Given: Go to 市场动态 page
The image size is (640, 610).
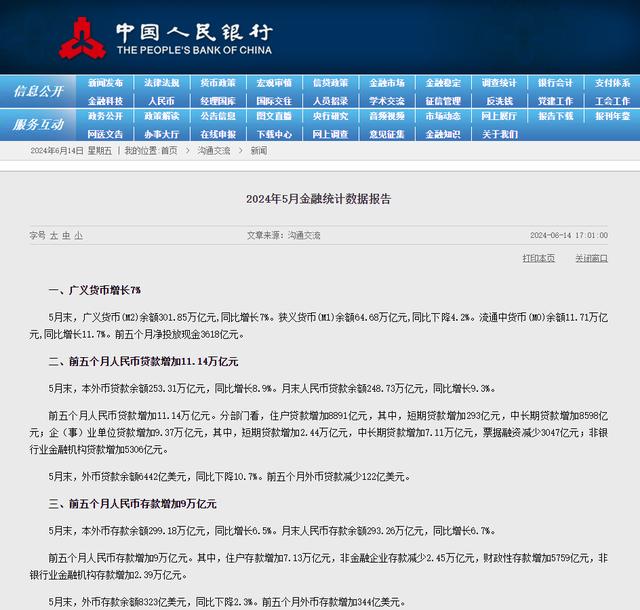Looking at the screenshot, I should point(443,116).
